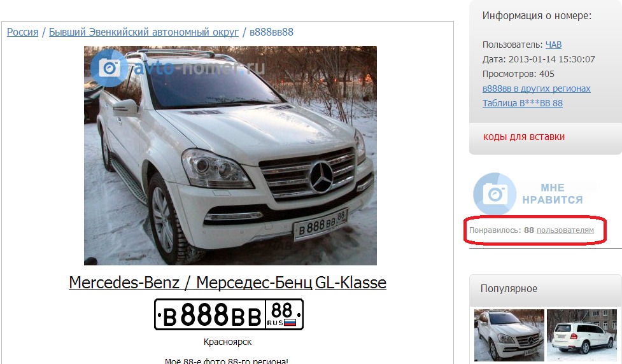This screenshot has height=364, width=622.
Task: Click the camera icon next to Мне нравится
Action: (x=495, y=194)
